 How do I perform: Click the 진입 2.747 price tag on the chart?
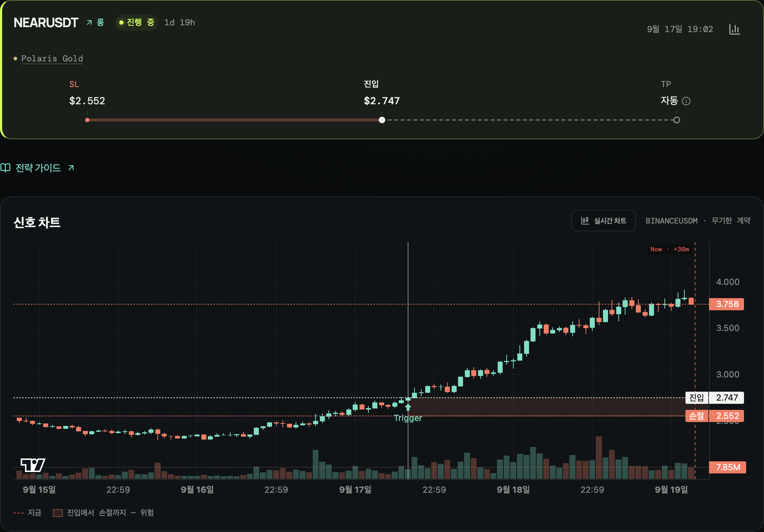tap(714, 397)
